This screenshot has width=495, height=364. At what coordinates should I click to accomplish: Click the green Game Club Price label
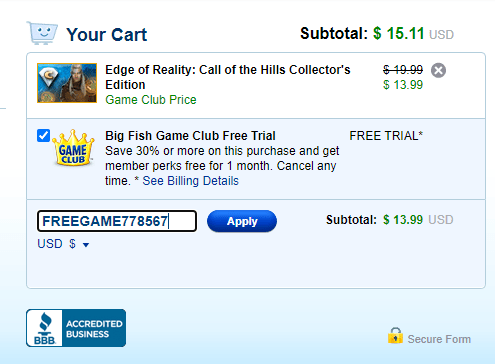click(x=151, y=100)
